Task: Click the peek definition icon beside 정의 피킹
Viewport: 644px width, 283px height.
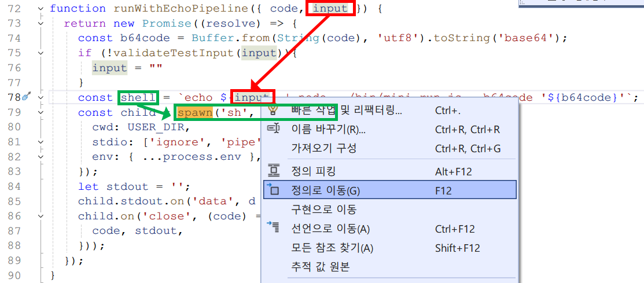Action: pos(274,171)
